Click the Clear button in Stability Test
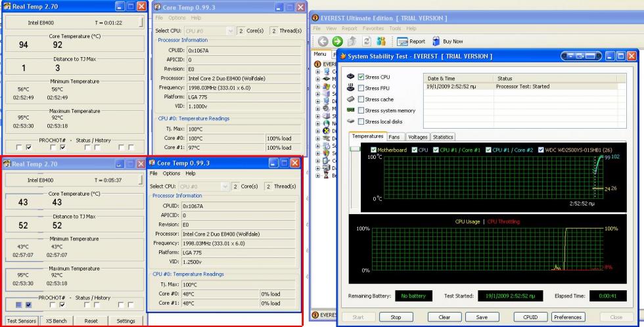The height and width of the screenshot is (327, 644). (444, 317)
